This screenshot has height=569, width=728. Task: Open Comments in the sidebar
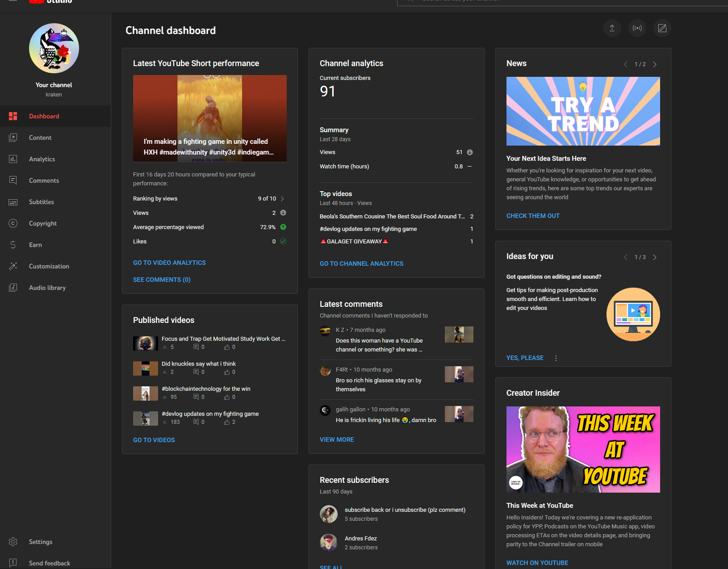tap(55, 180)
